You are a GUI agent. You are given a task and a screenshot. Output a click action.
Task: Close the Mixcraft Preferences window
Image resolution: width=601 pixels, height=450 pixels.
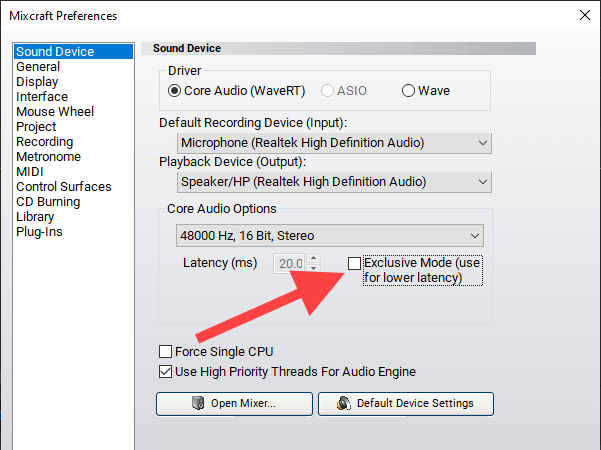coord(585,16)
